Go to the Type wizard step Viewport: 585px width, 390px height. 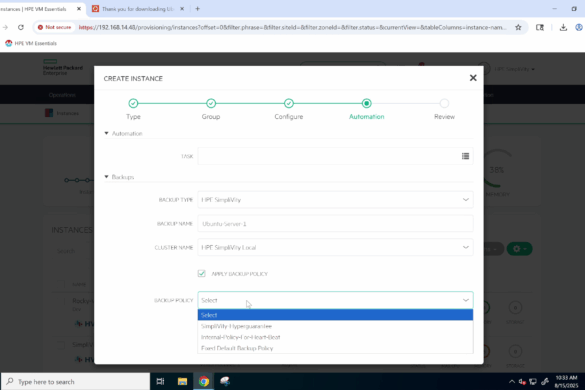133,103
